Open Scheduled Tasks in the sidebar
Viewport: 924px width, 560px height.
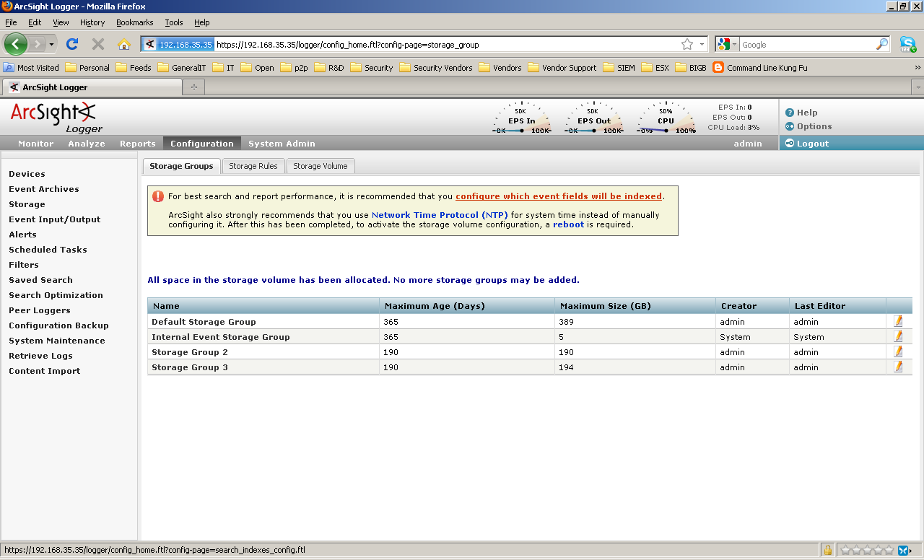(48, 250)
